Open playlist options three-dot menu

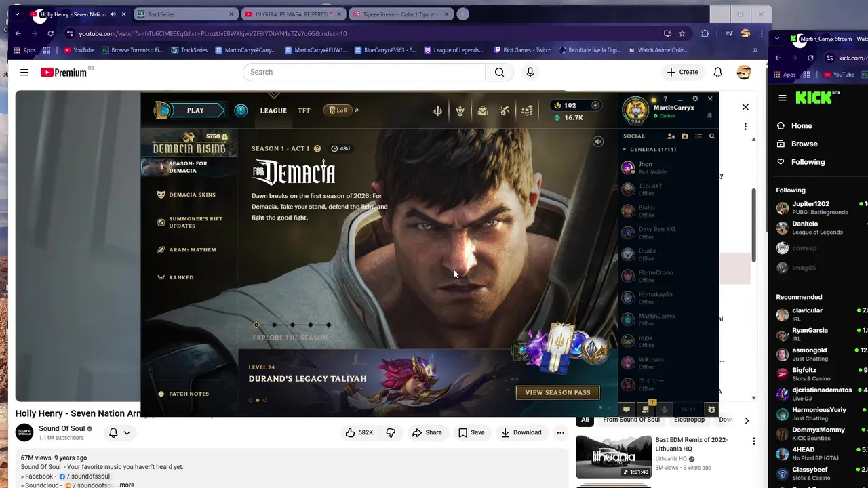(x=745, y=126)
